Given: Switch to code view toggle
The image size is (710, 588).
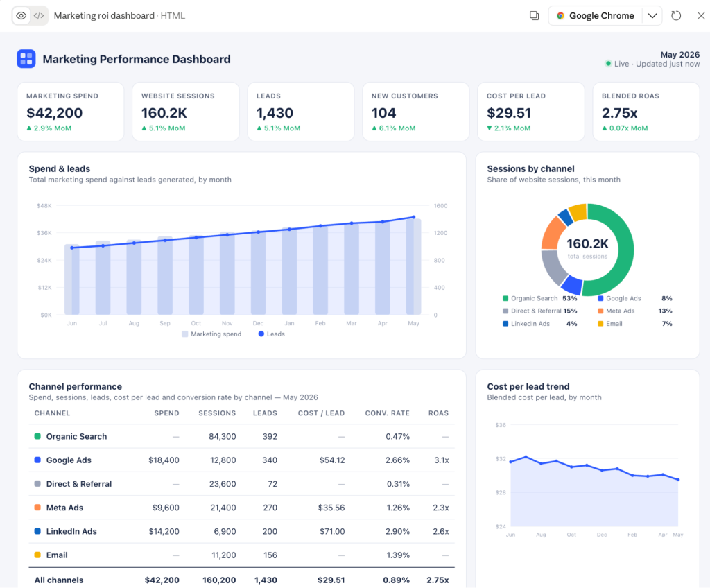Looking at the screenshot, I should click(x=39, y=16).
